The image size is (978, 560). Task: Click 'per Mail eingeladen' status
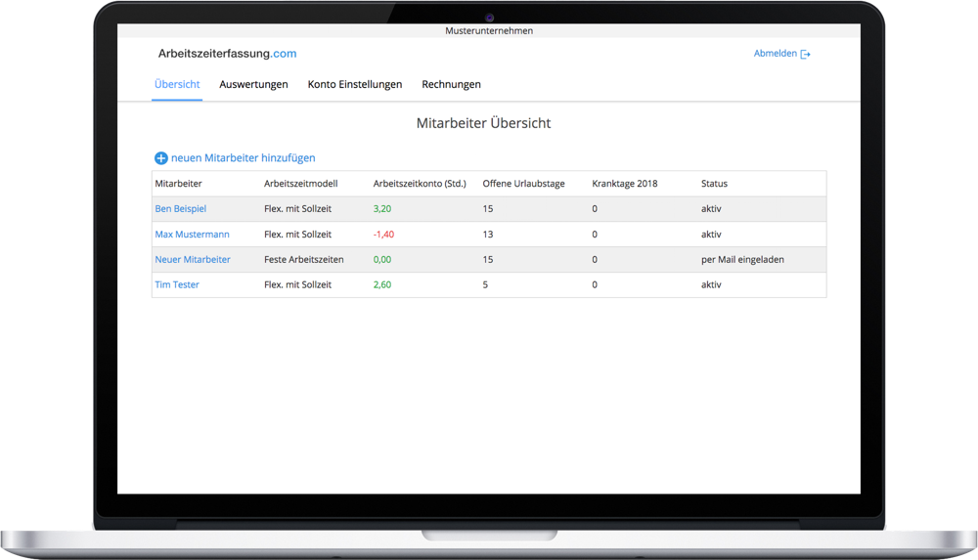742,259
